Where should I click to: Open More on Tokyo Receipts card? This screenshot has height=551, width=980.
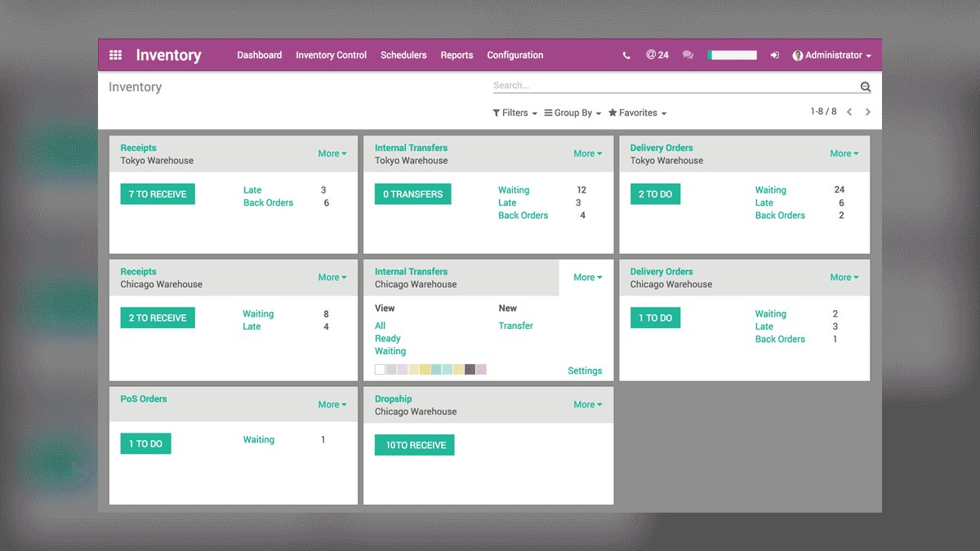point(332,153)
